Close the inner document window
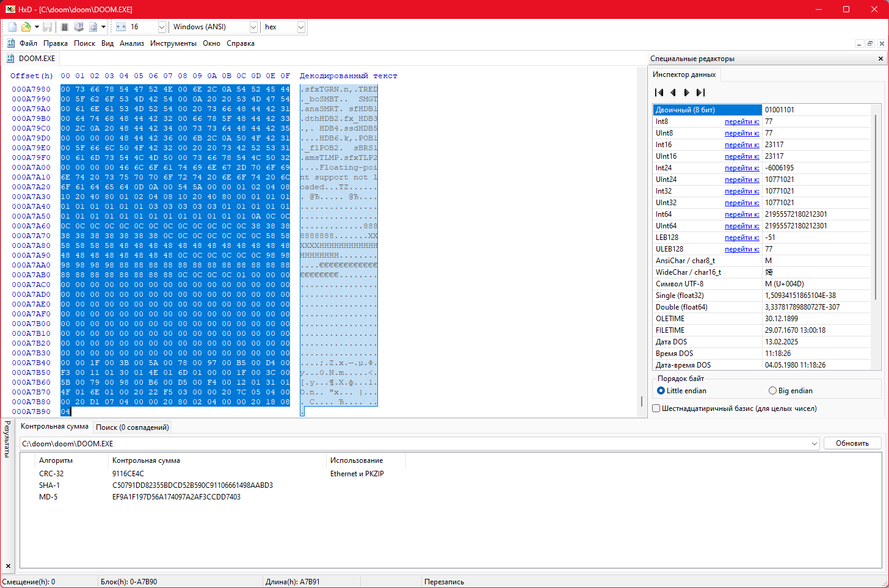889x588 pixels. (x=881, y=43)
